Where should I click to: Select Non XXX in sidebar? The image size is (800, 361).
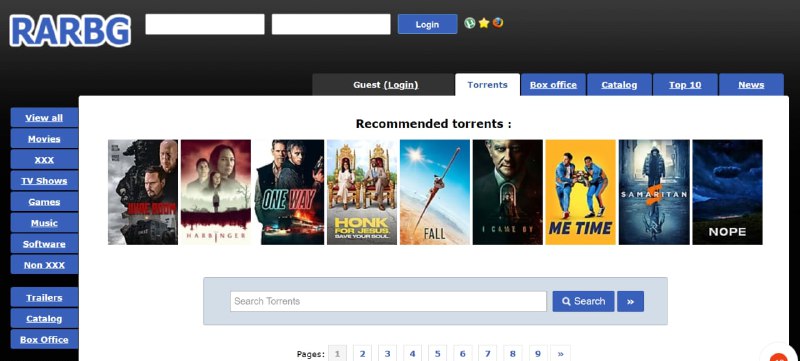point(44,265)
